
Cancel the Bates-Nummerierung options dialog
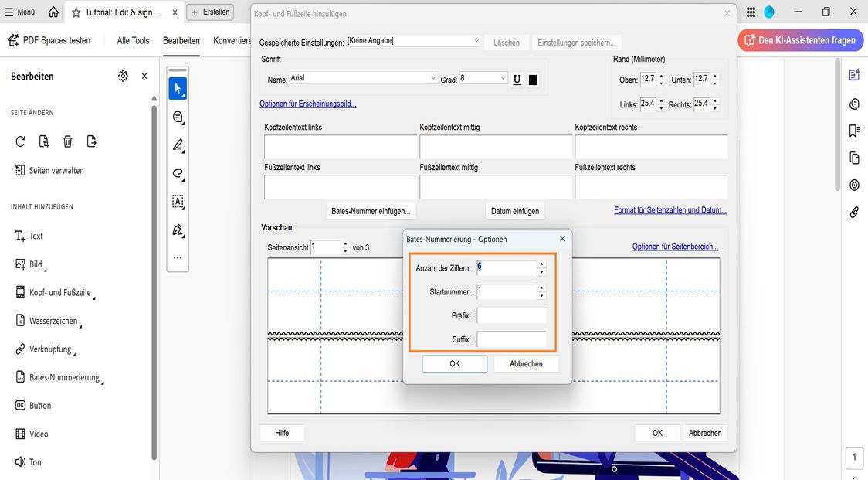tap(526, 363)
